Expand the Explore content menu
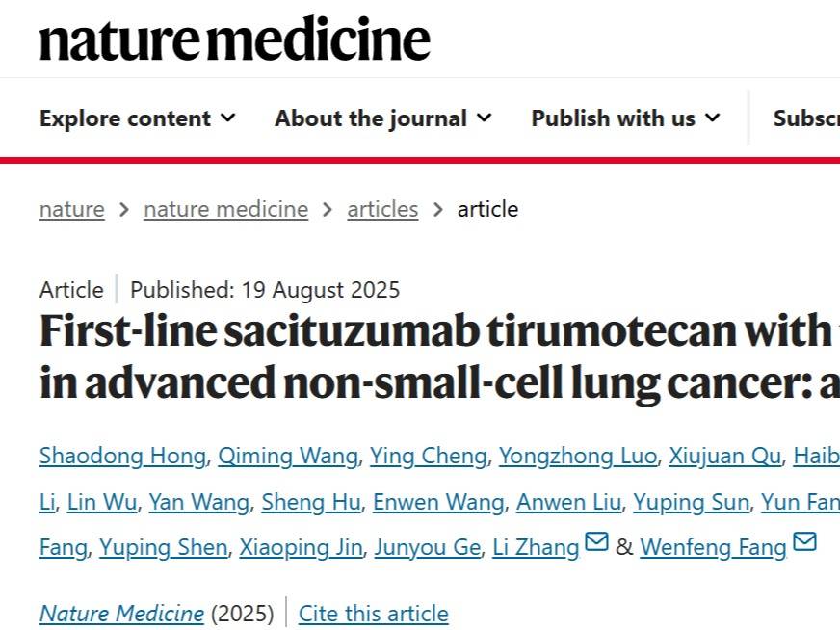Image resolution: width=840 pixels, height=630 pixels. (x=138, y=118)
